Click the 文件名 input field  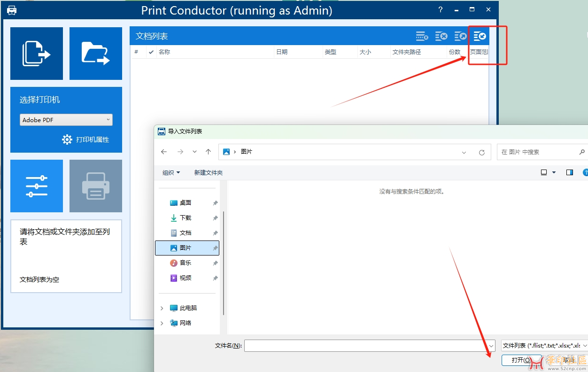(x=366, y=346)
